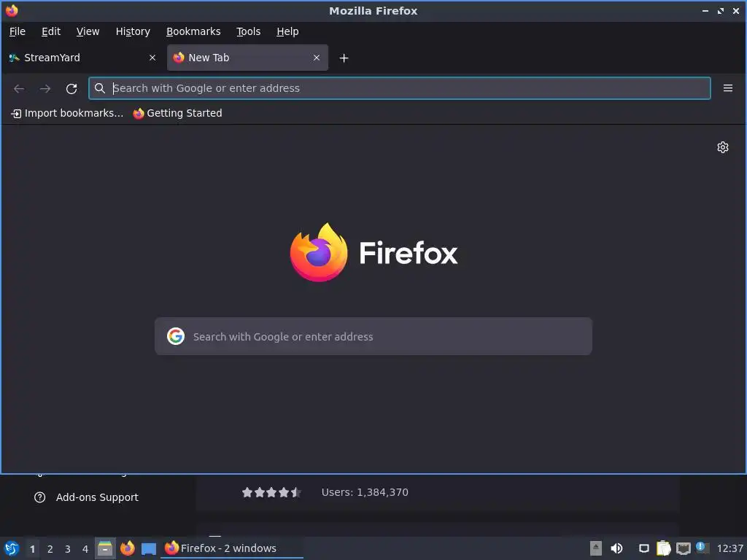Open removable media eject tray icon
This screenshot has height=560, width=747.
coord(595,548)
